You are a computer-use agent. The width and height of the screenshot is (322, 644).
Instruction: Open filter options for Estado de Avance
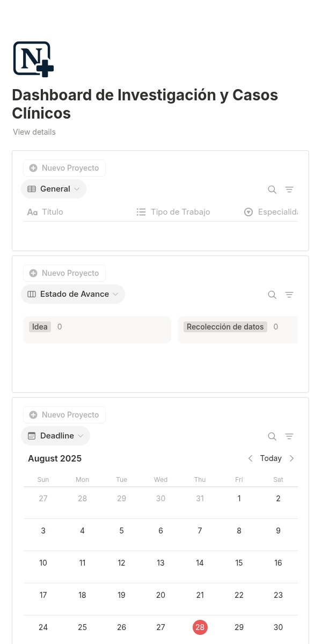coord(289,295)
